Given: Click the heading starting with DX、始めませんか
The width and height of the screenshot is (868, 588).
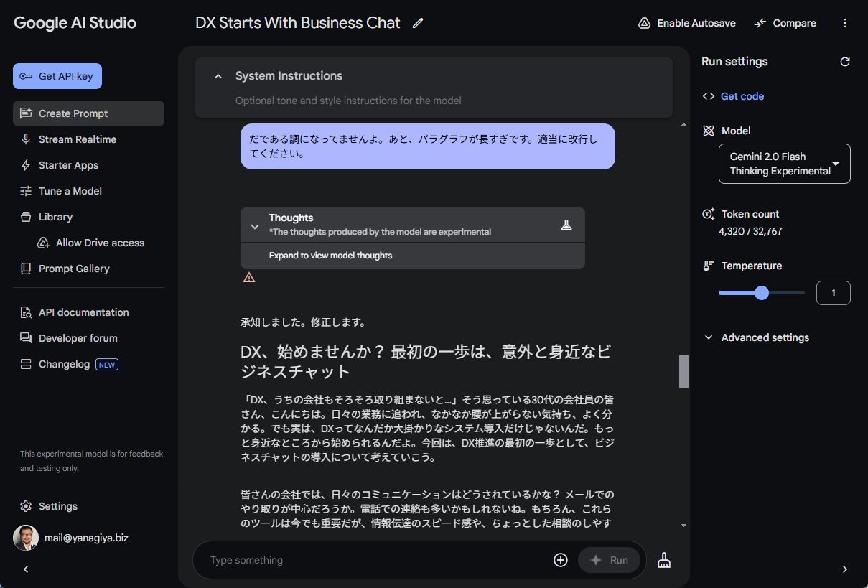Looking at the screenshot, I should point(426,362).
